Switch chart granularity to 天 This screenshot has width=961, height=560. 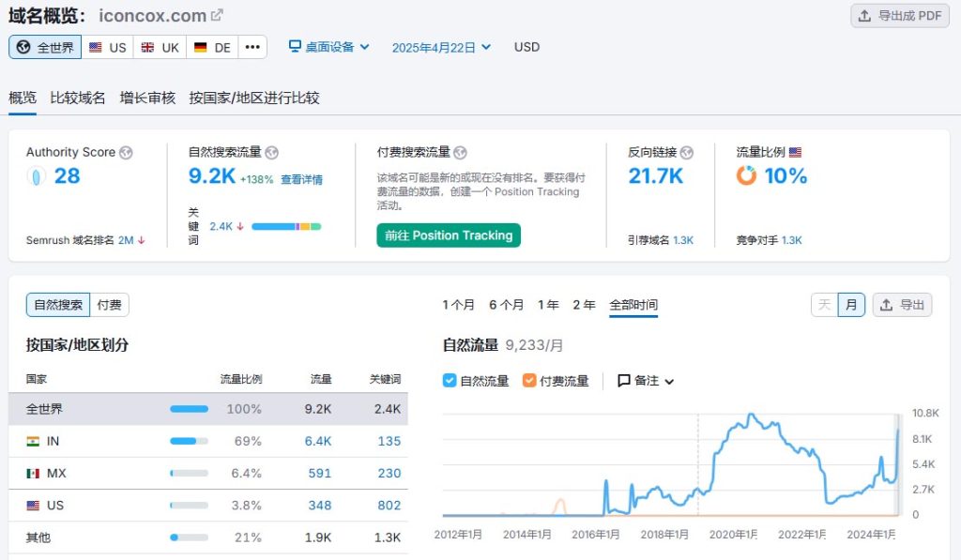[825, 305]
